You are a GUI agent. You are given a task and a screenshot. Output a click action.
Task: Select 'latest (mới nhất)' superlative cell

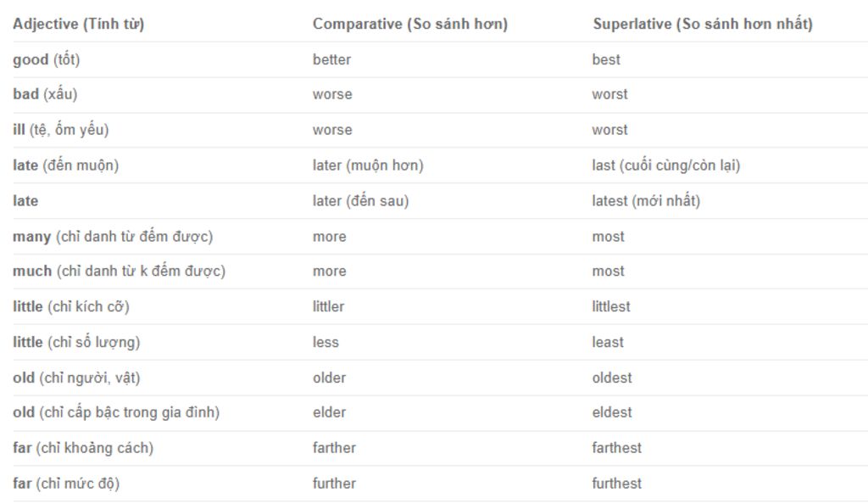click(x=646, y=201)
